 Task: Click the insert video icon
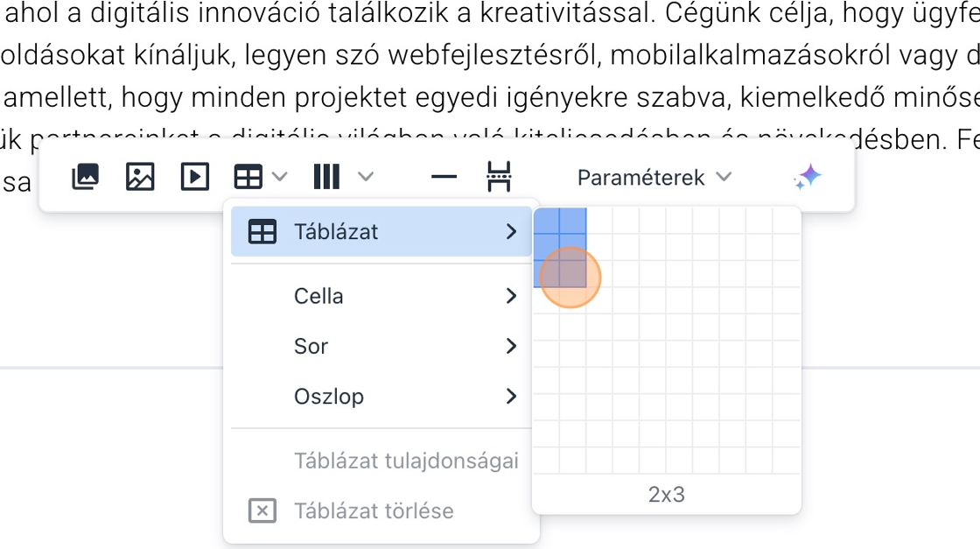tap(194, 177)
